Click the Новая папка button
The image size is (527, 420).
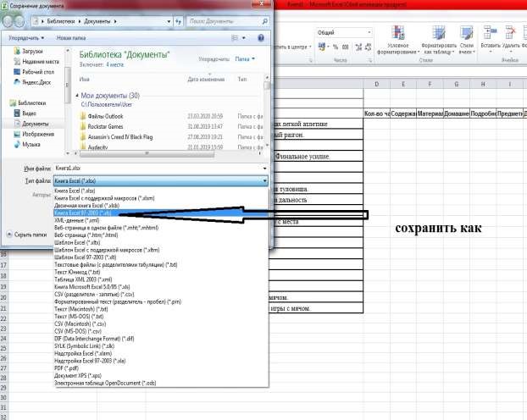pos(71,38)
